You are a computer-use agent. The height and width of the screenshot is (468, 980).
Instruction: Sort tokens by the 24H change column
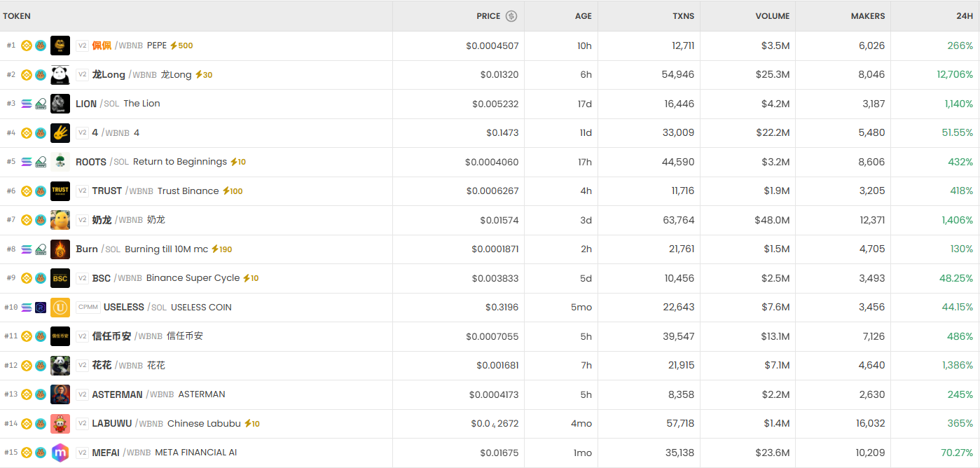(x=965, y=15)
